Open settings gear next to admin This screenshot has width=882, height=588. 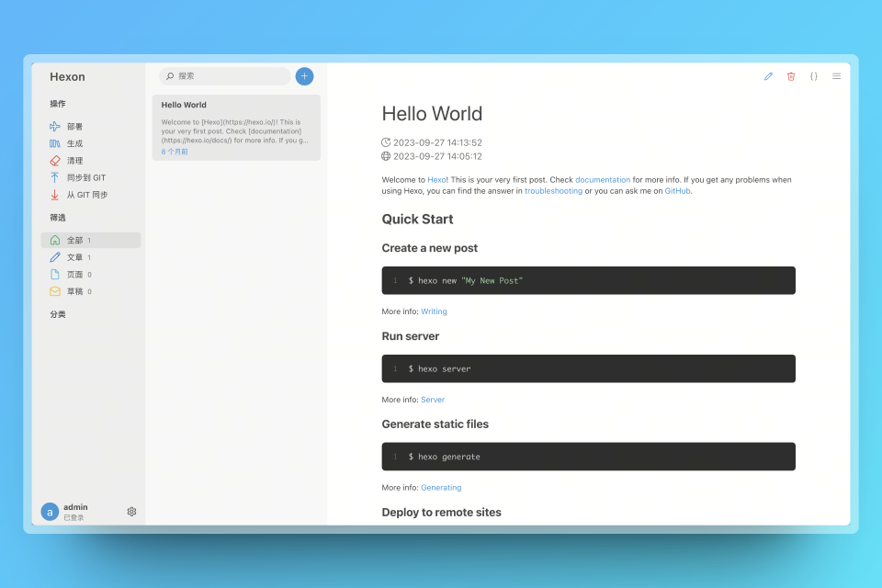click(x=131, y=512)
